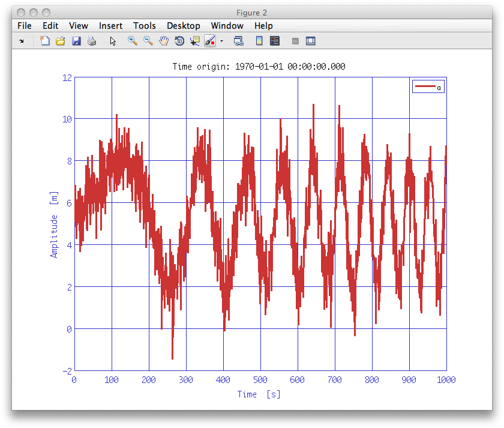This screenshot has width=504, height=428.
Task: Activate the Zoom Out magnifier tool
Action: point(148,41)
